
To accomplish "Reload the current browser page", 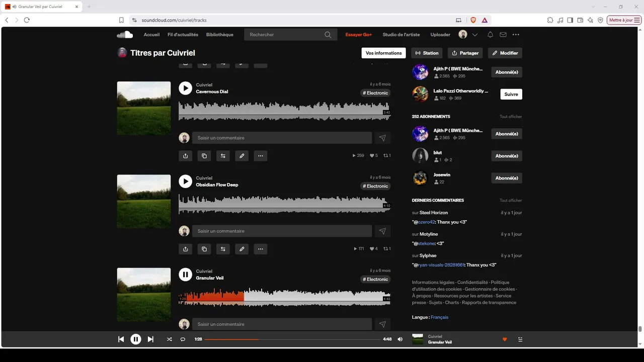I will (27, 20).
